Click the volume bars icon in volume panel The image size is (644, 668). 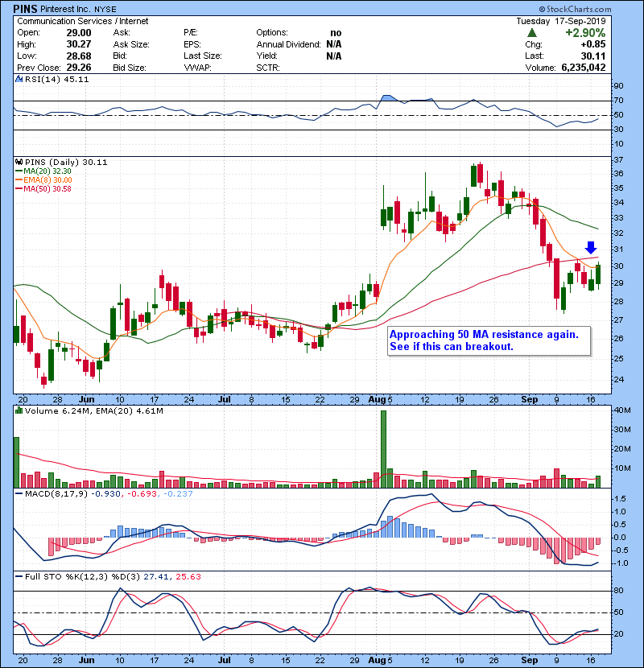click(x=19, y=410)
